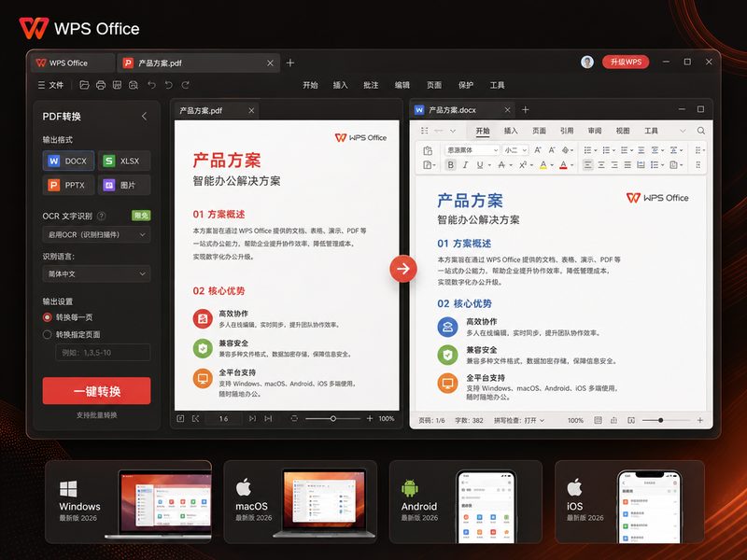
Task: Select DOCX output format
Action: click(x=68, y=161)
